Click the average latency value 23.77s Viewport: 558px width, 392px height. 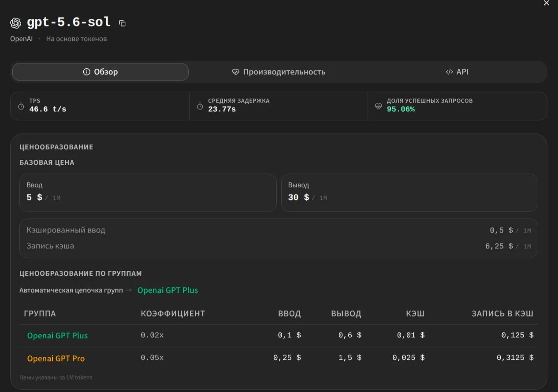[222, 109]
